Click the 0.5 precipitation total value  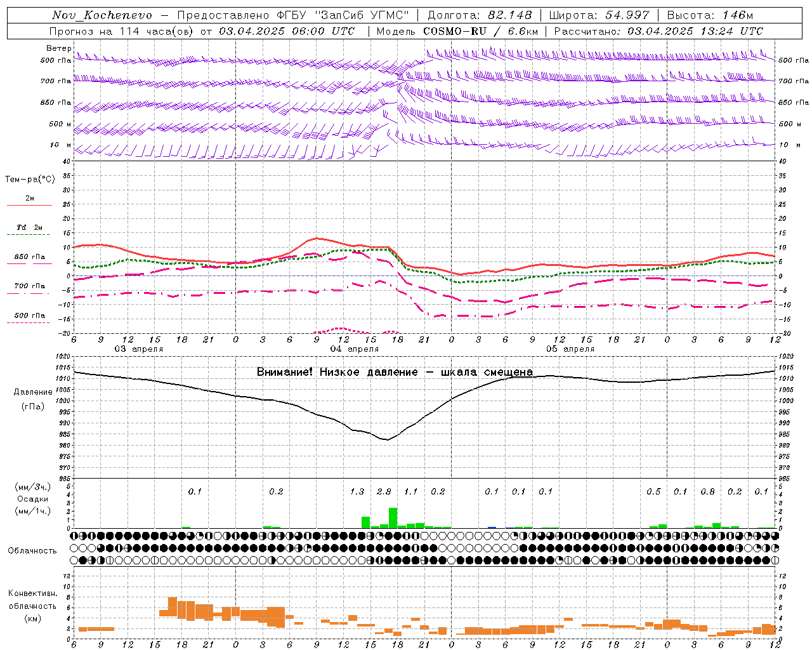(x=653, y=491)
